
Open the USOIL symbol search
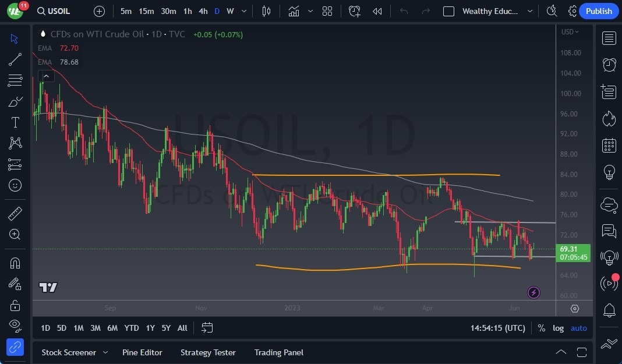54,11
